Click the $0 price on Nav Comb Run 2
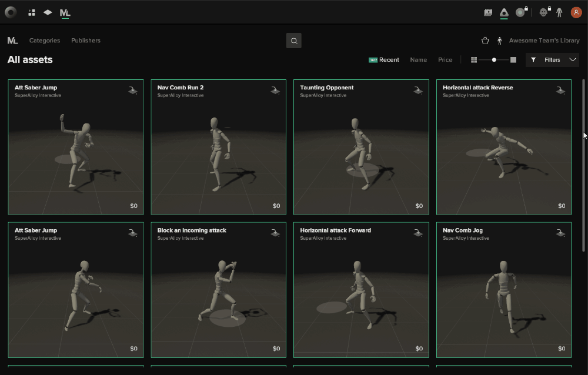This screenshot has width=588, height=375. 276,206
